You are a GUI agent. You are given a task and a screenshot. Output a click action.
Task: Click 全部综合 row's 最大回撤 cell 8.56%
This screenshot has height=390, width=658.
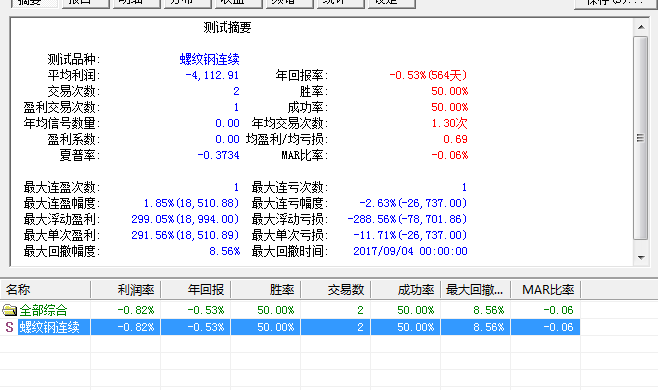(475, 310)
